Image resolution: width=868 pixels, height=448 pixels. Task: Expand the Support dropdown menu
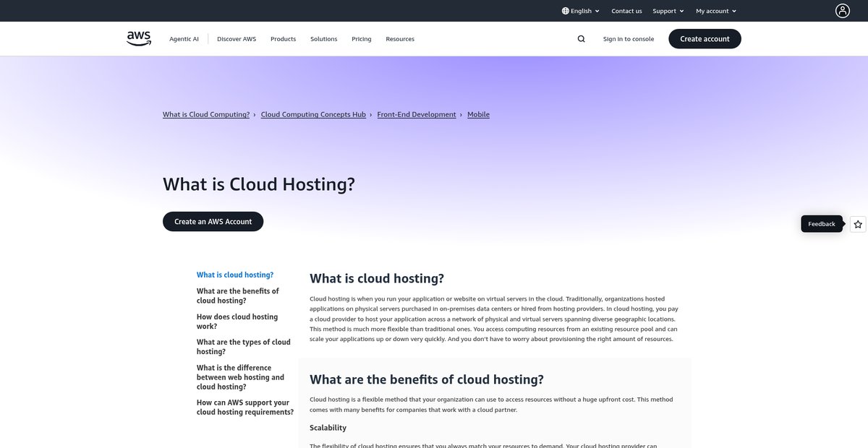668,11
